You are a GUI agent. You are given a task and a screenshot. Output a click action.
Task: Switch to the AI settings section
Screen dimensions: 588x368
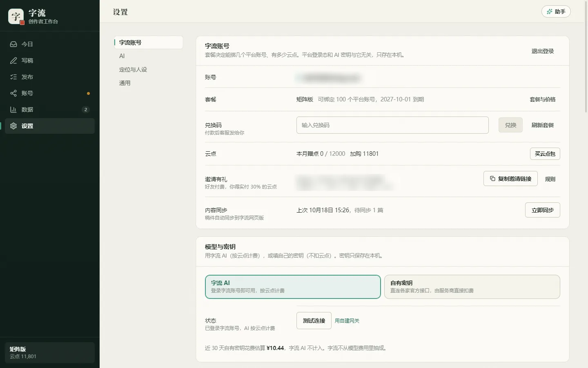tap(149, 56)
